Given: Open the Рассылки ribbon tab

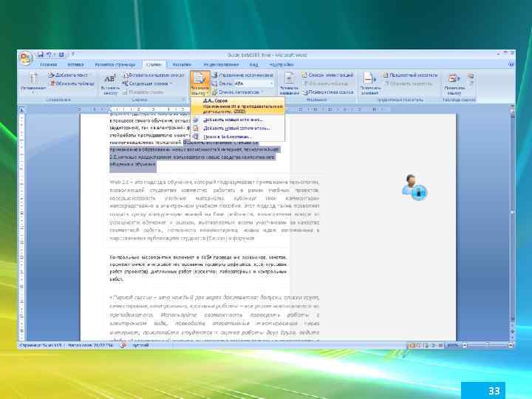Looking at the screenshot, I should point(182,64).
